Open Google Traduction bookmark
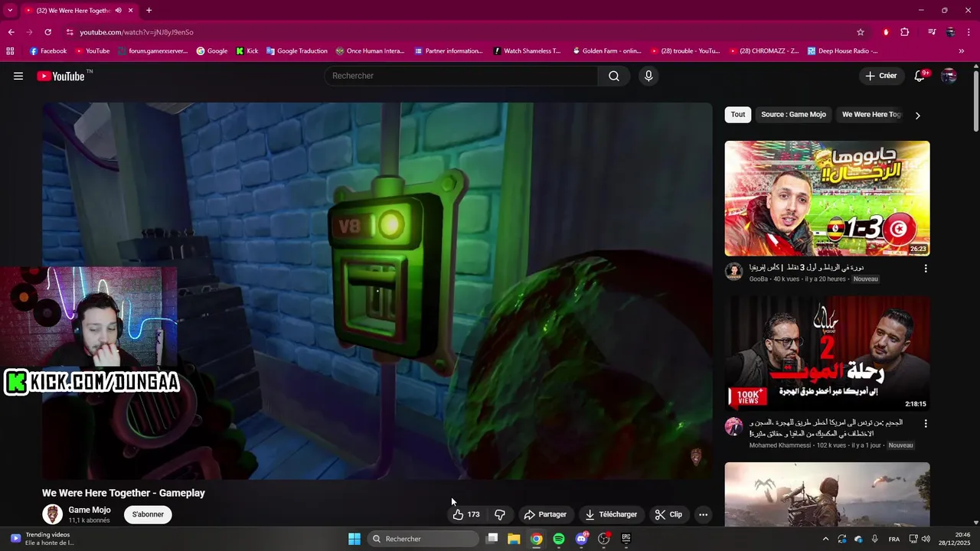This screenshot has height=551, width=980. [297, 51]
